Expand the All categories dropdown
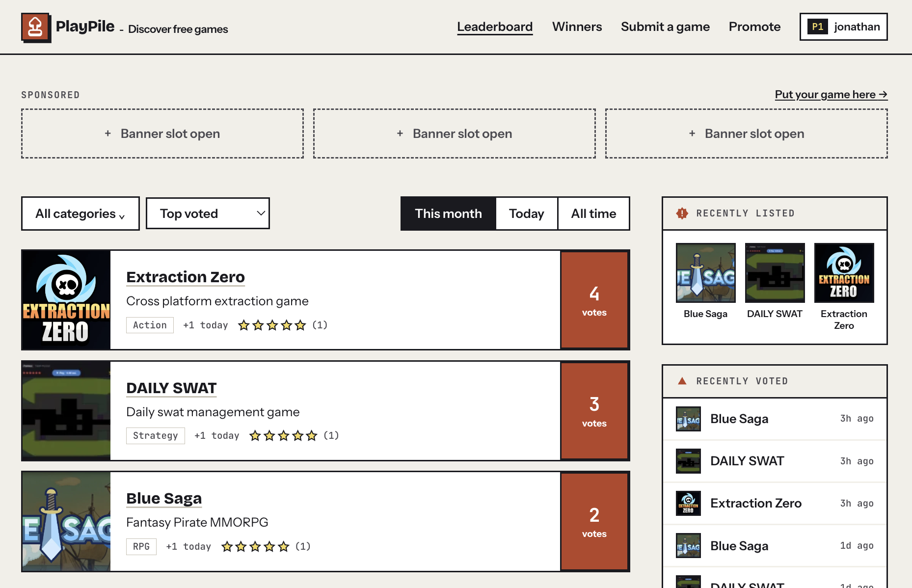Viewport: 912px width, 588px height. pyautogui.click(x=80, y=214)
